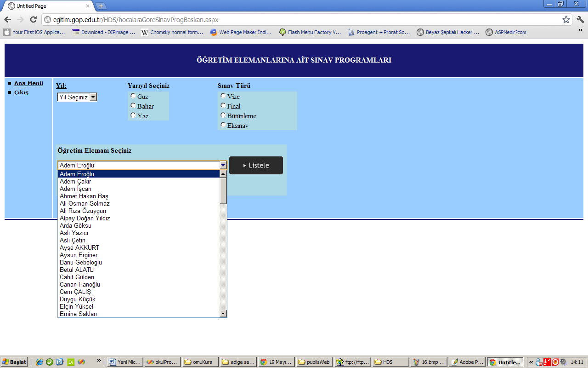Open the Yıl Seçiniz year dropdown

coord(77,97)
